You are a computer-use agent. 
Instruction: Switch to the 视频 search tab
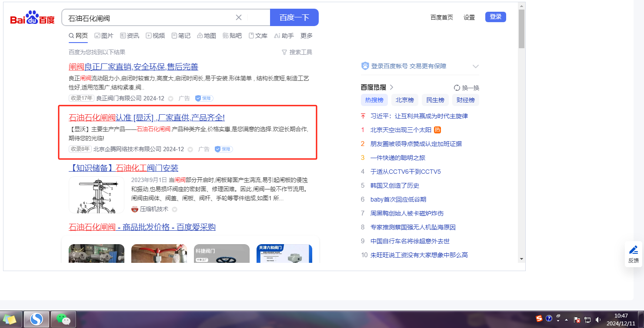click(x=155, y=36)
